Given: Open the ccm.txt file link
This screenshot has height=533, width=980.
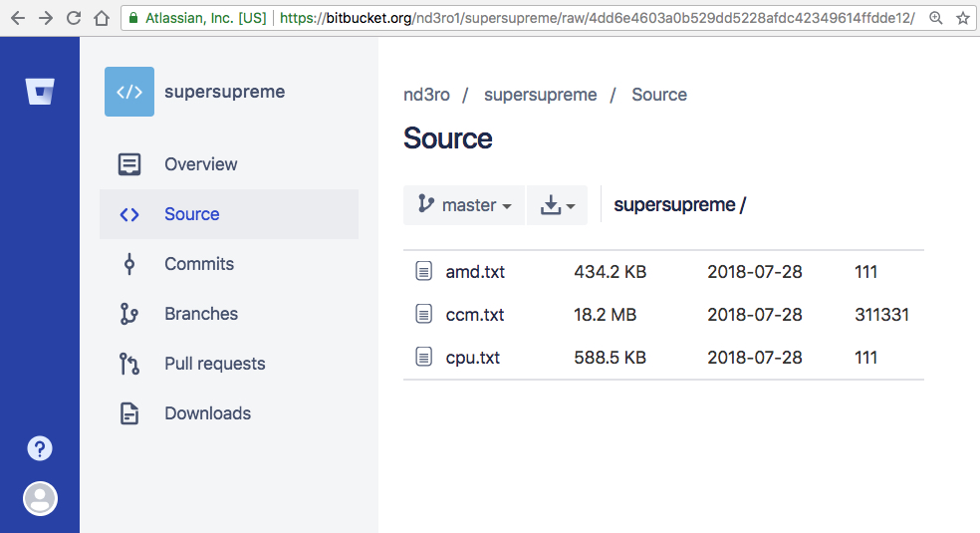Looking at the screenshot, I should (475, 314).
